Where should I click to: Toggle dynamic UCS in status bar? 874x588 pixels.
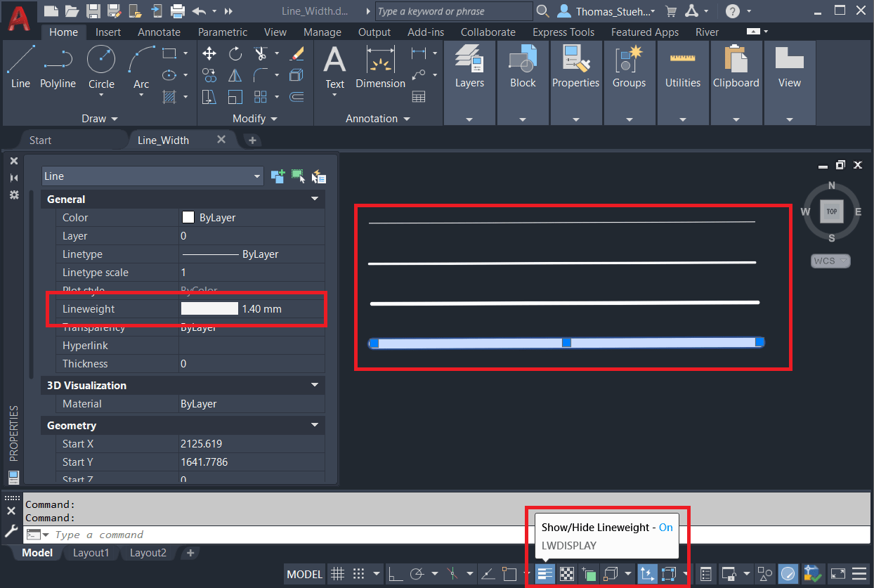point(646,575)
